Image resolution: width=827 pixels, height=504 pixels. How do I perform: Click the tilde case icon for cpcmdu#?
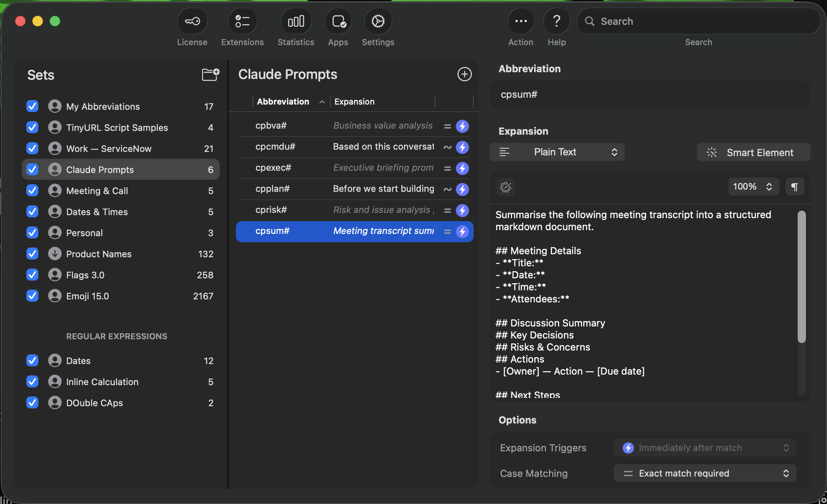pyautogui.click(x=447, y=147)
